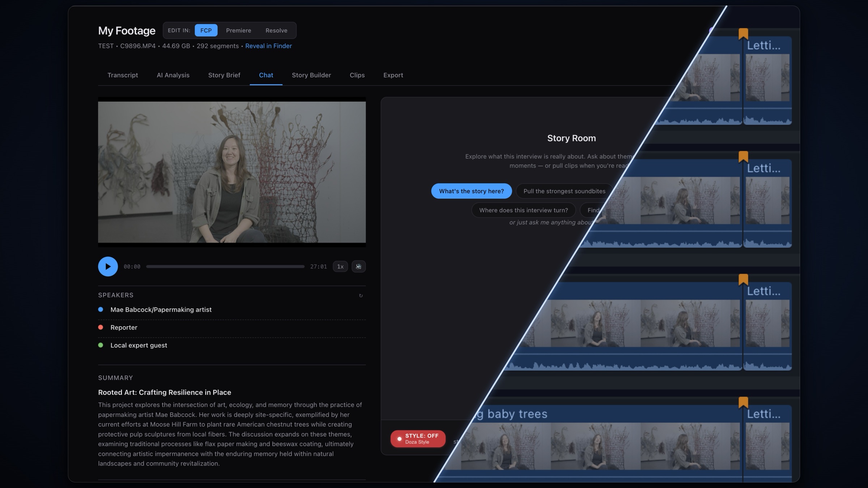Click the My Footage title
The height and width of the screenshot is (488, 868).
click(127, 31)
